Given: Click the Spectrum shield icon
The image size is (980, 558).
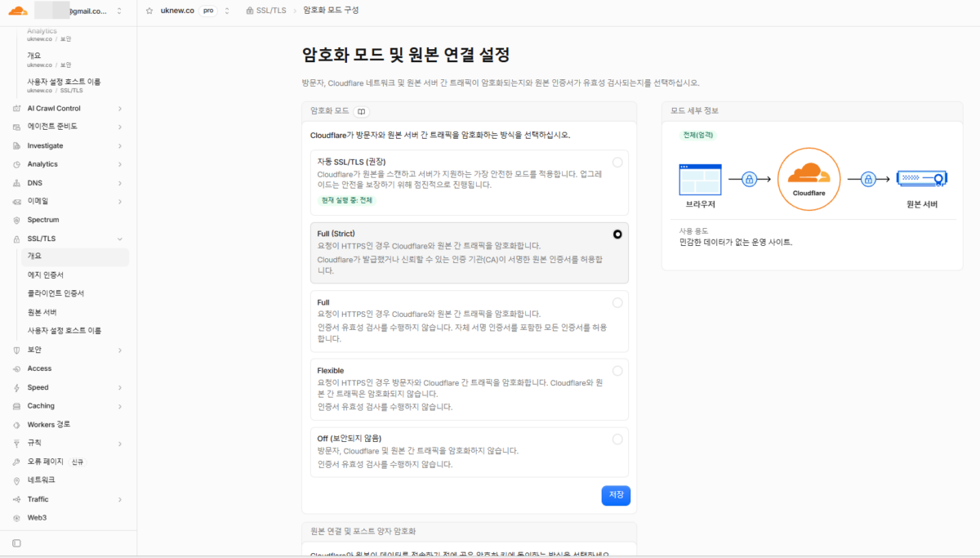Looking at the screenshot, I should pyautogui.click(x=18, y=220).
